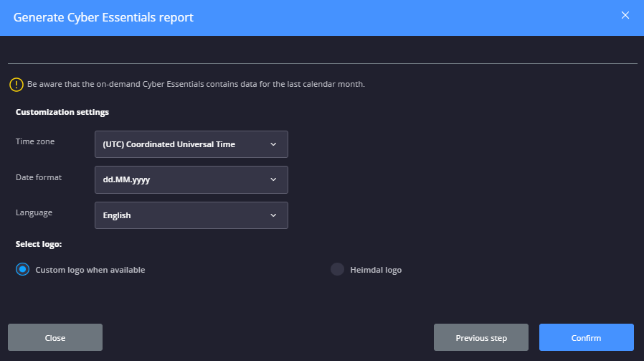Select the Heimdal logo radio option
The image size is (644, 361).
pos(337,269)
